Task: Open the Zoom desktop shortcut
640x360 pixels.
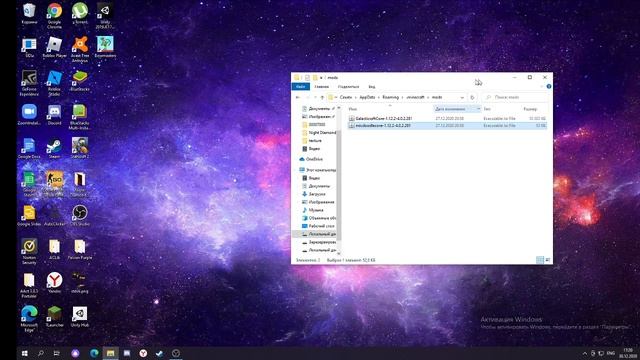Action: (29, 114)
